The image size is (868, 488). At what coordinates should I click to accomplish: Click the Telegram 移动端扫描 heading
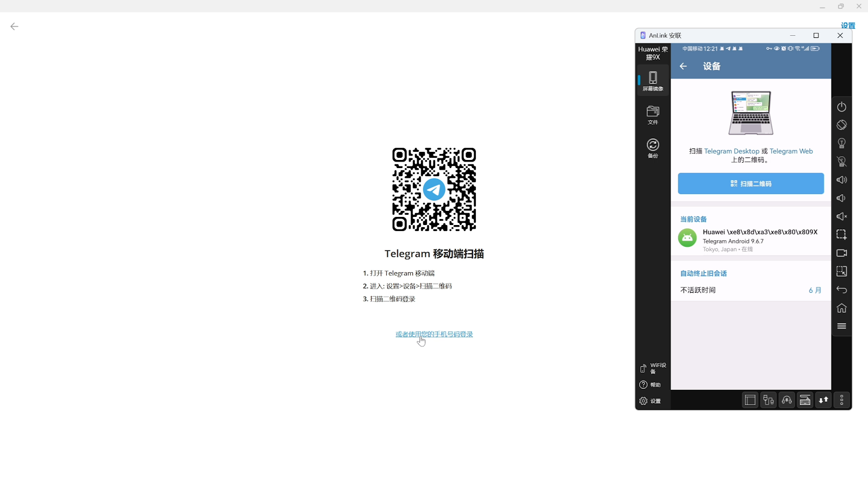tap(434, 254)
